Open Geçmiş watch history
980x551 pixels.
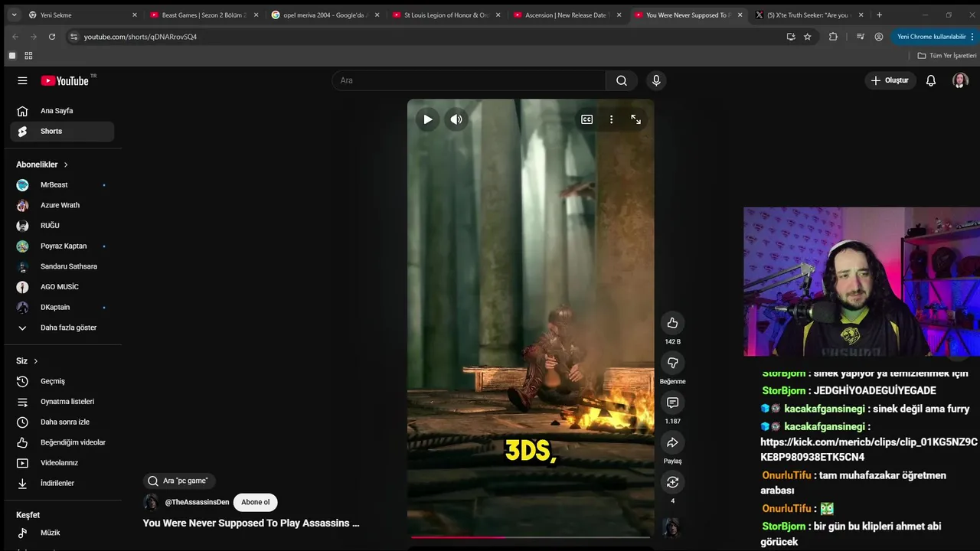pos(62,381)
